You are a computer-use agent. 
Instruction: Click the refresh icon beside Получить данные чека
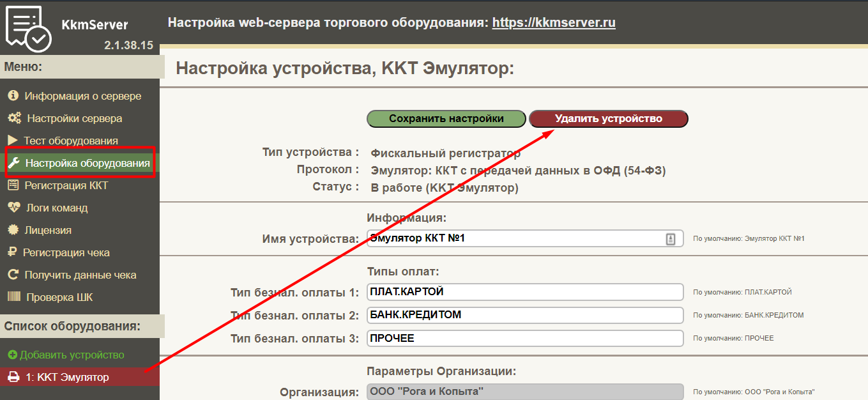pyautogui.click(x=13, y=275)
